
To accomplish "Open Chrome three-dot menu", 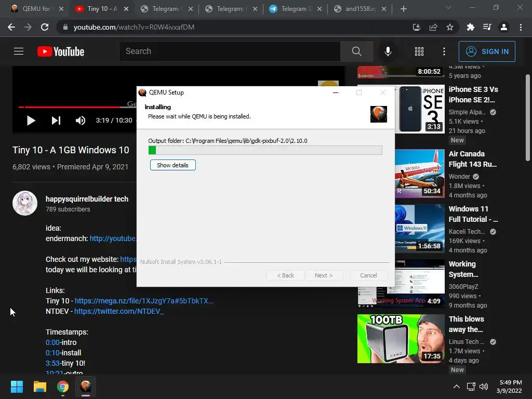I will 521,27.
